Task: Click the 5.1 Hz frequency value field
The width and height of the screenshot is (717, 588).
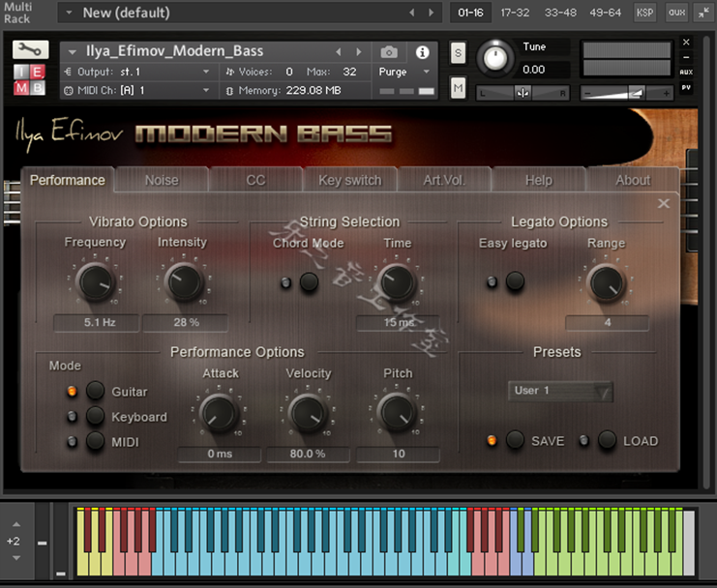Action: 96,323
